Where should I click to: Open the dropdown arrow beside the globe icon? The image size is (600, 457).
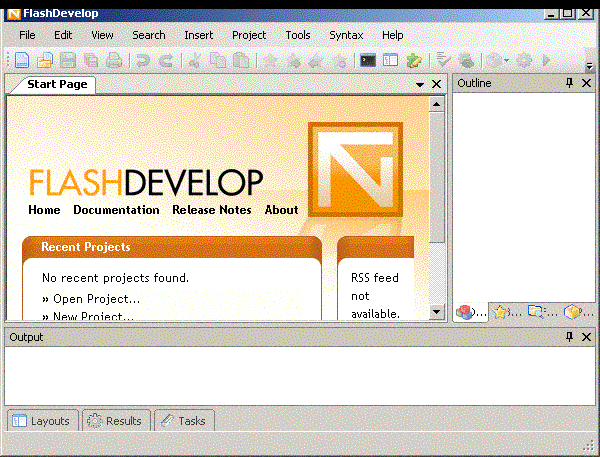point(507,60)
